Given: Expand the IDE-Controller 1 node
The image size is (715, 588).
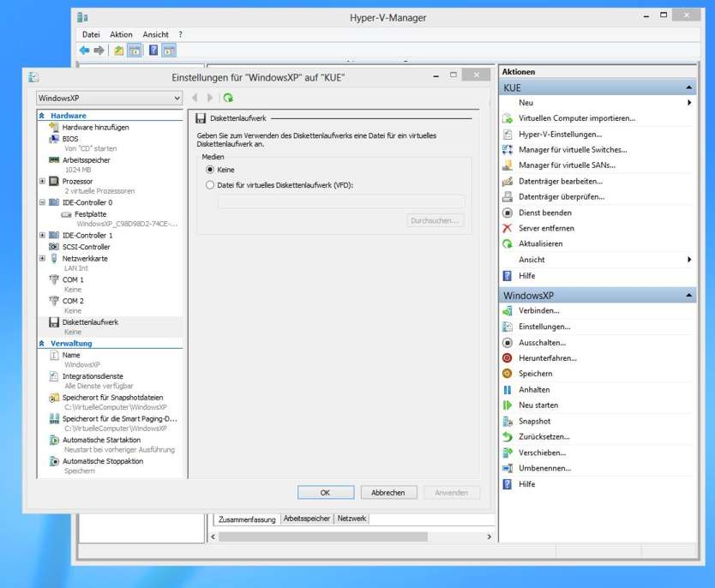Looking at the screenshot, I should click(x=42, y=235).
